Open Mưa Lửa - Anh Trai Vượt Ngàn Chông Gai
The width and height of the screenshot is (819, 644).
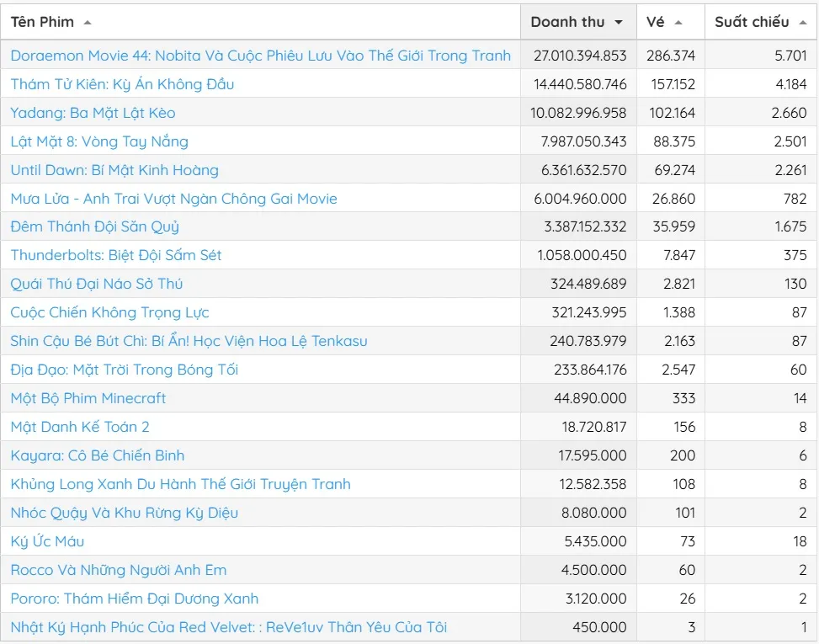pyautogui.click(x=173, y=199)
